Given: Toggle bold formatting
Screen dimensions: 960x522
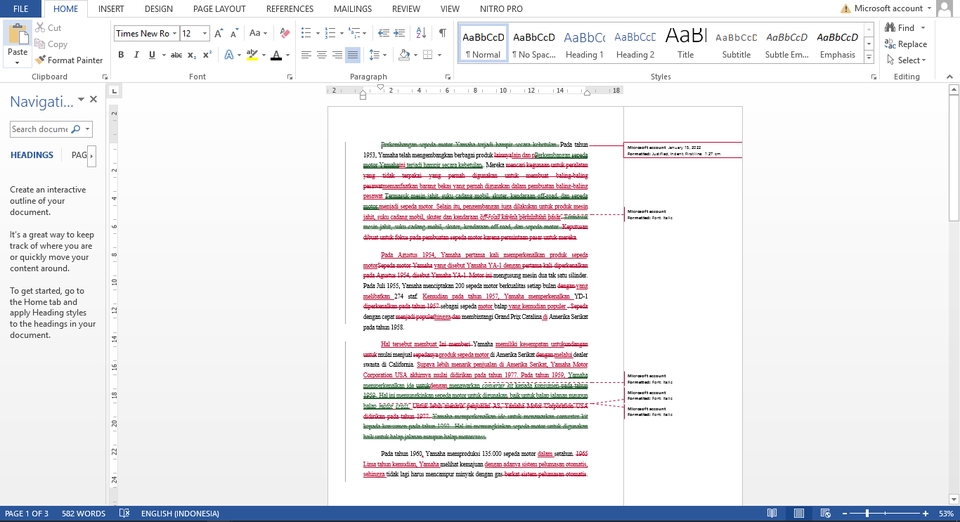Looking at the screenshot, I should [121, 55].
